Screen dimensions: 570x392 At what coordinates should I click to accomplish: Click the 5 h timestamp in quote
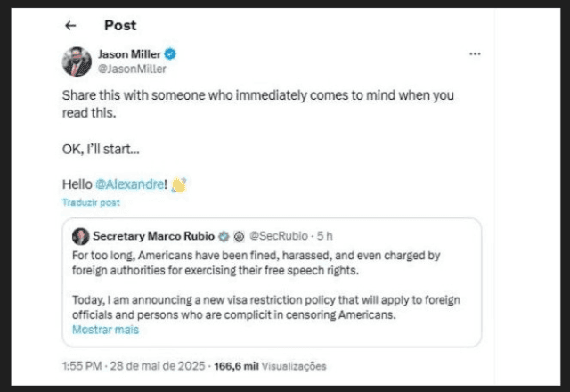pos(325,236)
